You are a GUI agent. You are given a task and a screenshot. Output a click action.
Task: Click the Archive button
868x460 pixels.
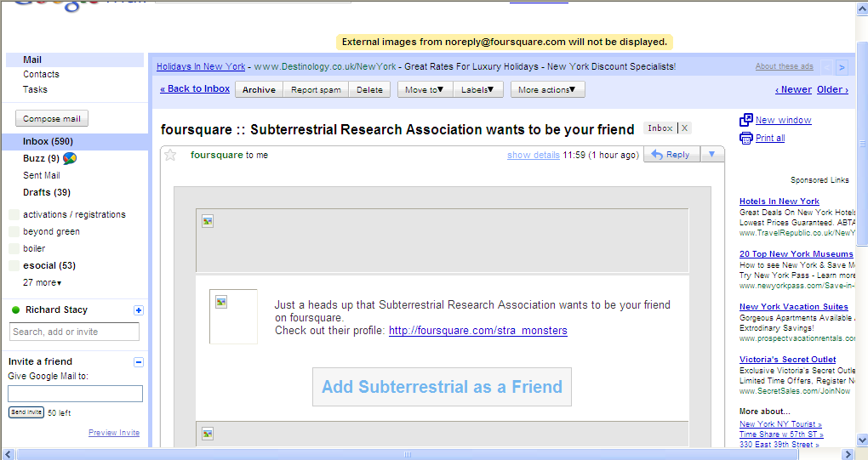[259, 89]
